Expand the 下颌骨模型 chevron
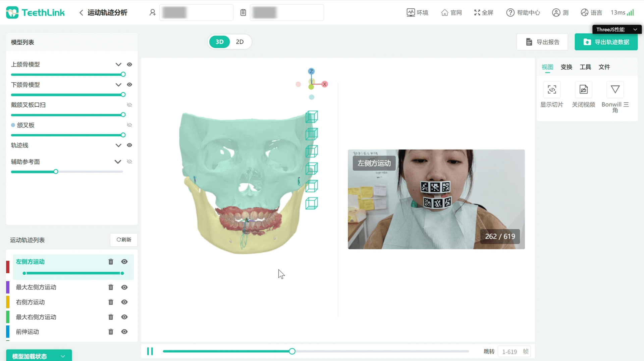 coord(118,85)
